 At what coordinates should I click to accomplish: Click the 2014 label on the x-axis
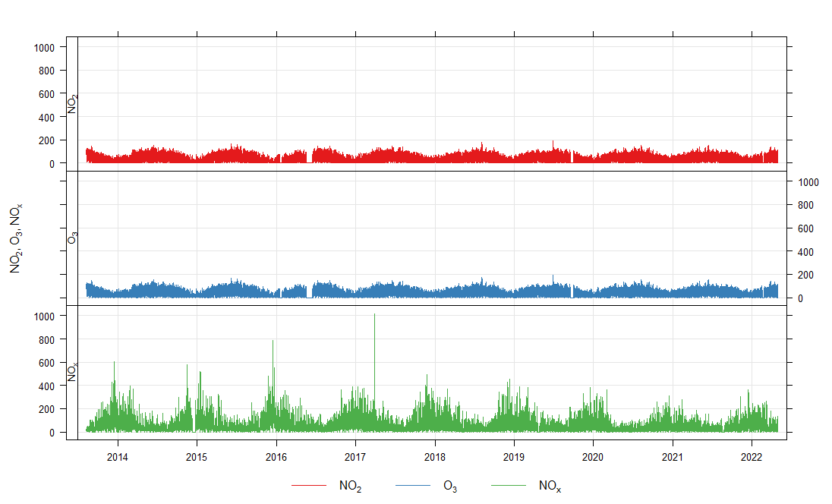click(x=117, y=457)
